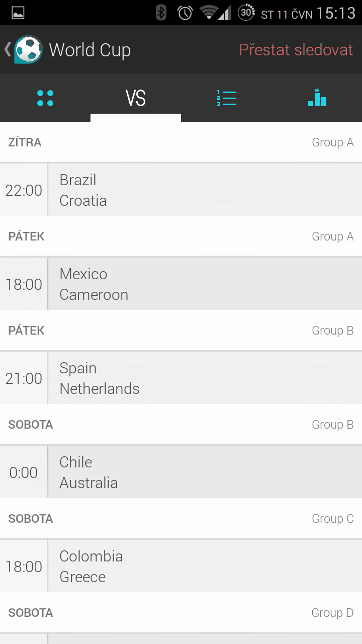Tap the Group D label
Image resolution: width=362 pixels, height=644 pixels.
(x=332, y=613)
